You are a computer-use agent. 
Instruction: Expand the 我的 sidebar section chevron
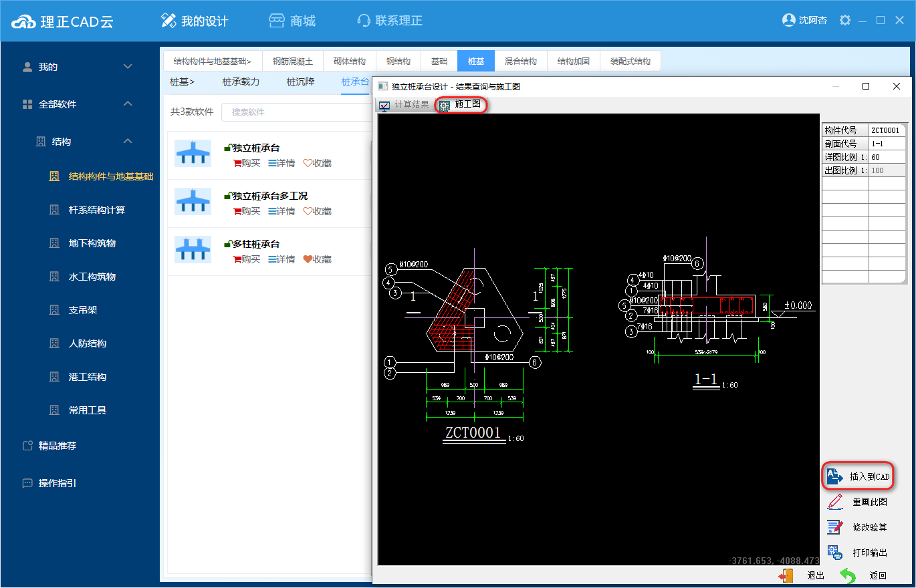[128, 67]
